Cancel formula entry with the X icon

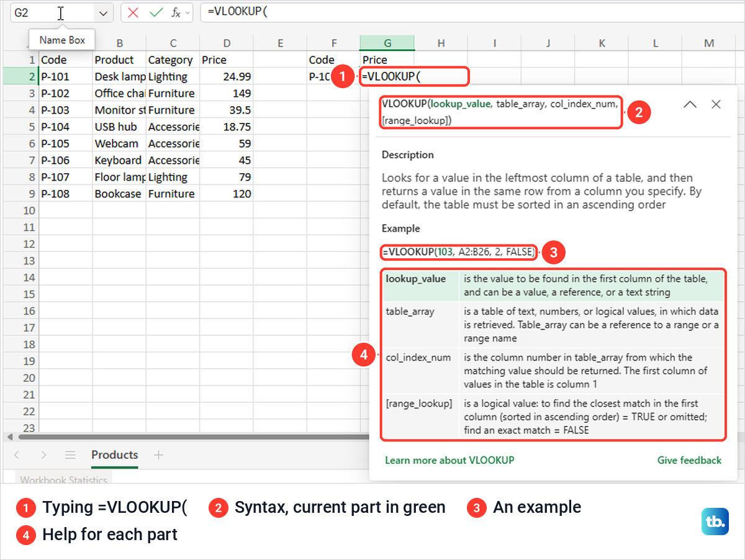(x=133, y=12)
